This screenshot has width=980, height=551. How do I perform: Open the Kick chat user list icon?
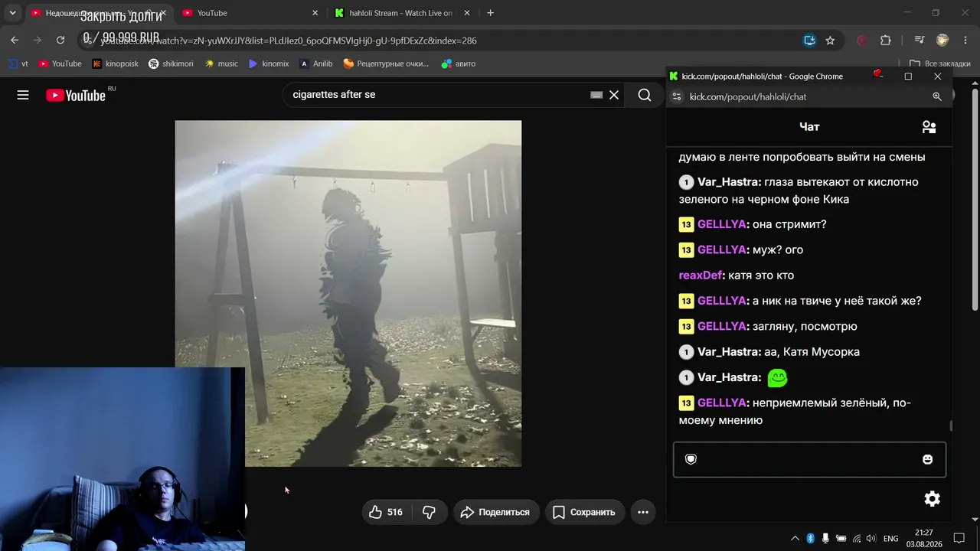tap(929, 127)
